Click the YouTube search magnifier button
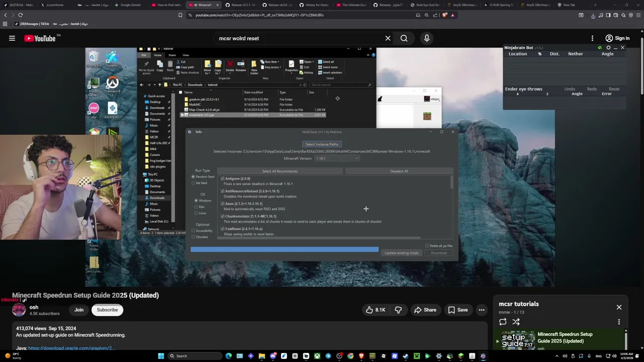The width and height of the screenshot is (644, 362). [x=404, y=38]
